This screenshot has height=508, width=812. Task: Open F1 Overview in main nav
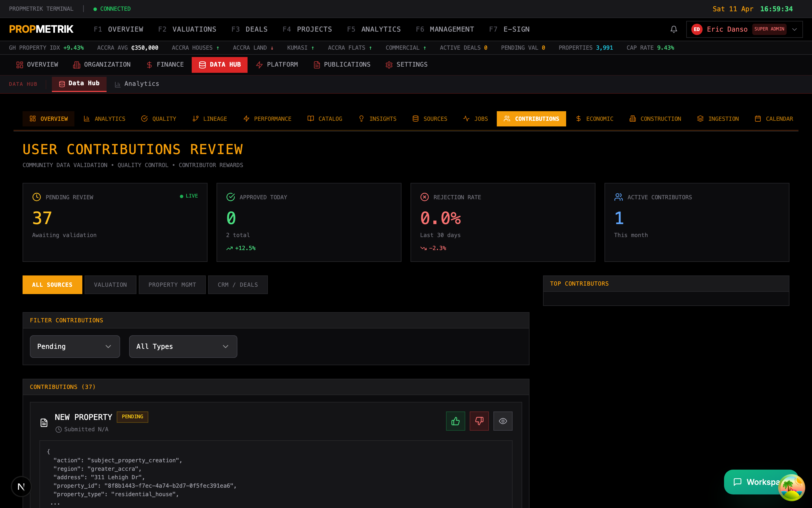[x=118, y=29]
